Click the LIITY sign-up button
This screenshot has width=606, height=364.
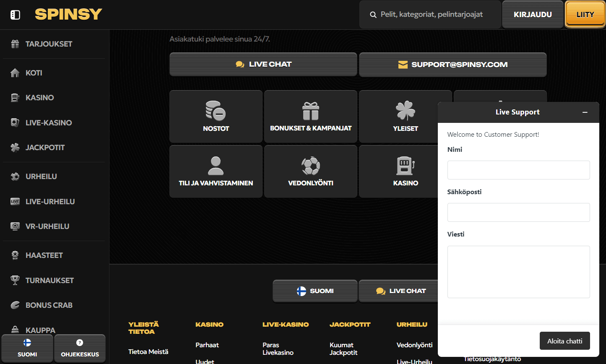pos(585,15)
